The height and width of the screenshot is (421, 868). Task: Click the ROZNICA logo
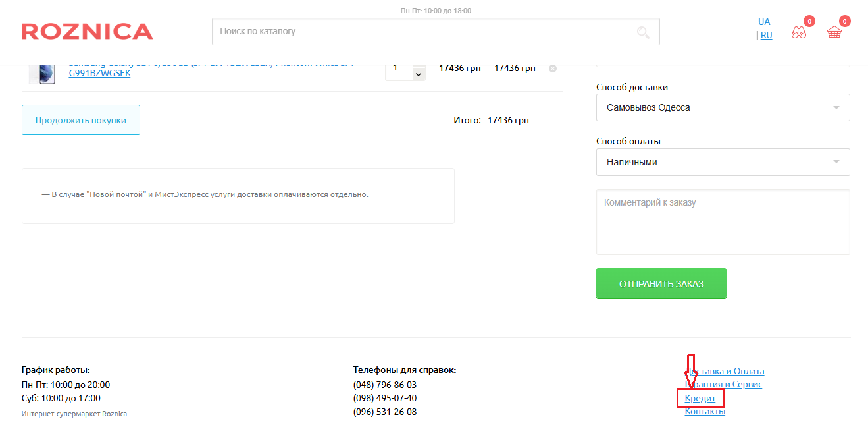pos(87,32)
